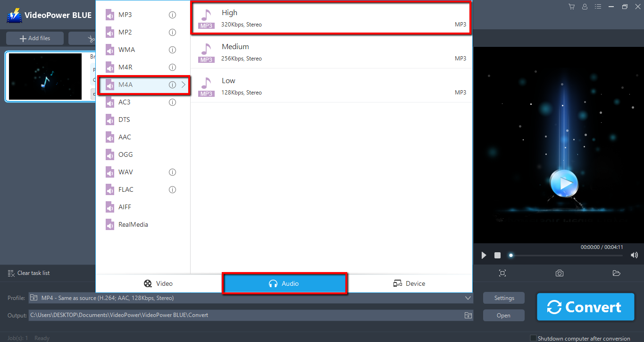
Task: Select M4R audio format
Action: click(x=143, y=67)
